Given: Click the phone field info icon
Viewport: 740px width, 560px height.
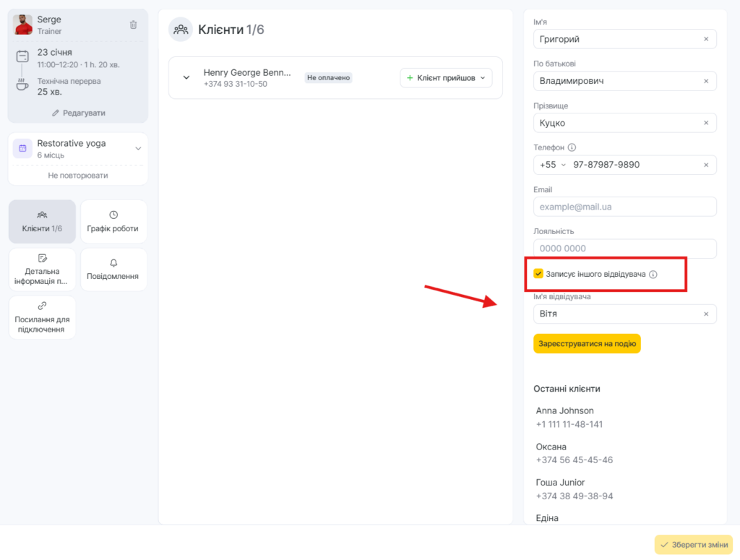Looking at the screenshot, I should pos(572,147).
